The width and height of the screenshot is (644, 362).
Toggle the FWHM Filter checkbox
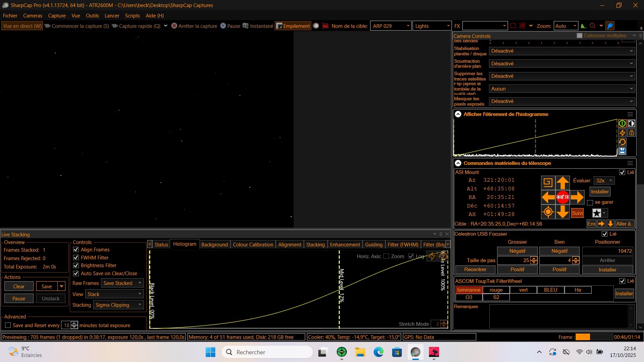(76, 257)
